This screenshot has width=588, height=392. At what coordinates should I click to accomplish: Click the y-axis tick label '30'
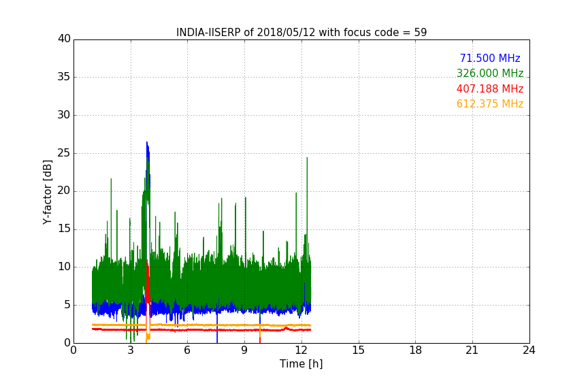click(x=64, y=115)
